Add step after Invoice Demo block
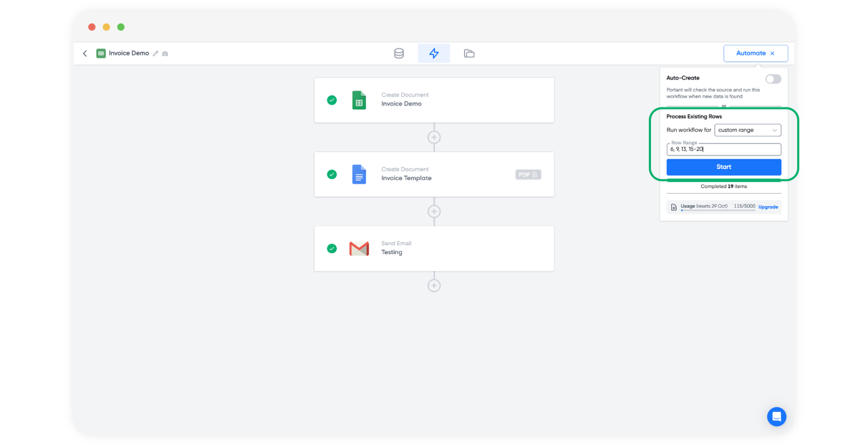The height and width of the screenshot is (445, 868). [x=434, y=137]
